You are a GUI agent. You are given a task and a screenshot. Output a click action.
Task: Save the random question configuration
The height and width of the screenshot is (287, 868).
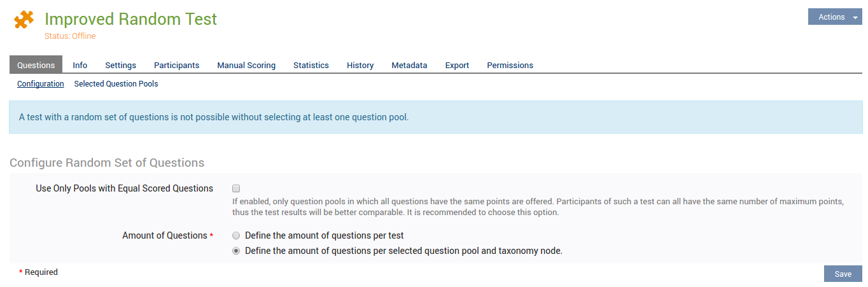click(843, 274)
